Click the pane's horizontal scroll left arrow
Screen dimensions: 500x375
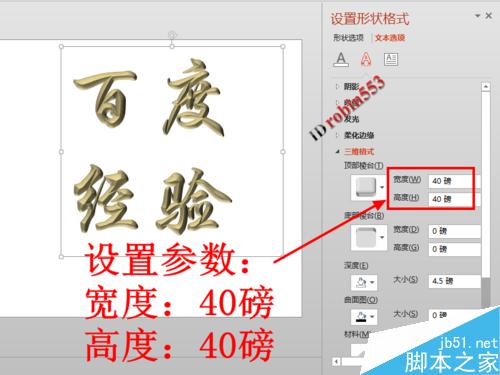pos(336,361)
